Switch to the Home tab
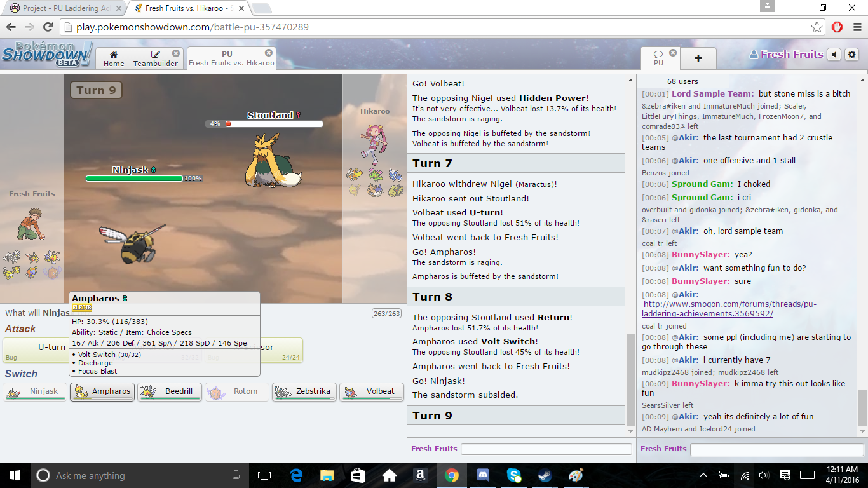This screenshot has height=488, width=868. tap(114, 58)
